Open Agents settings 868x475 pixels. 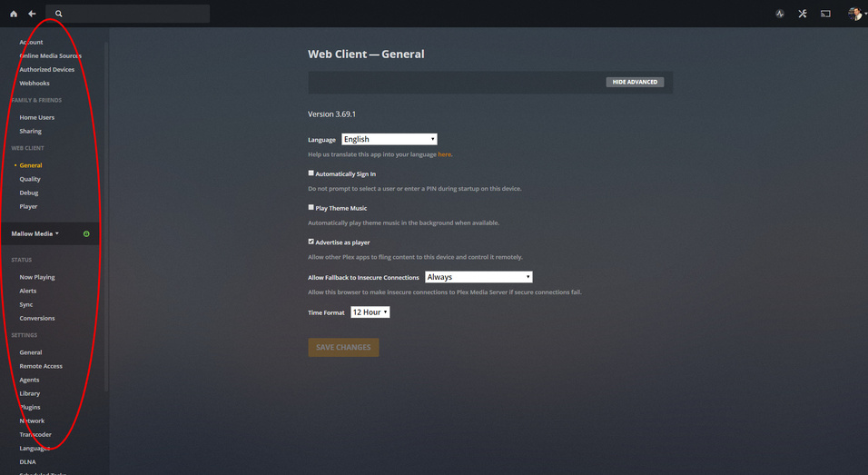click(29, 381)
